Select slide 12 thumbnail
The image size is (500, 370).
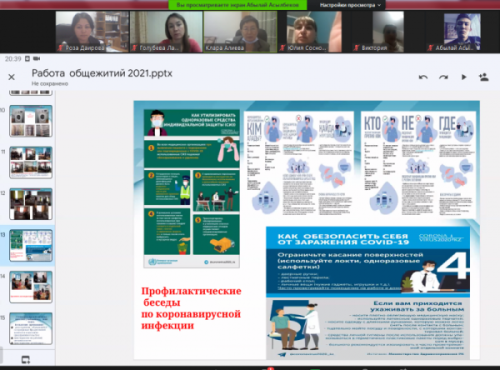[x=31, y=204]
